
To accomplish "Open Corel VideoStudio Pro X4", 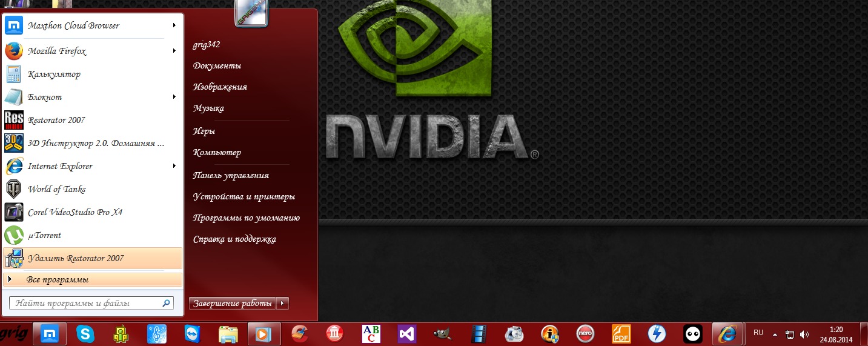I will (x=93, y=212).
